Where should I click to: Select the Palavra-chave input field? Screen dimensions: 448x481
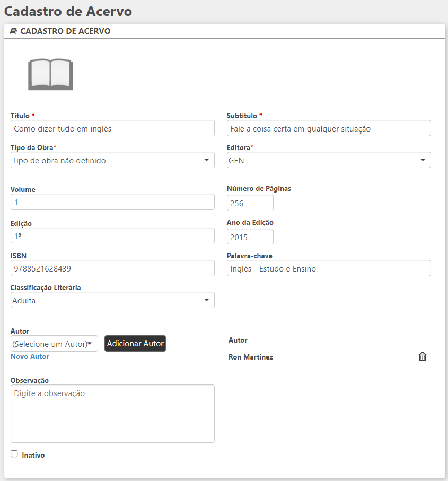(x=329, y=268)
